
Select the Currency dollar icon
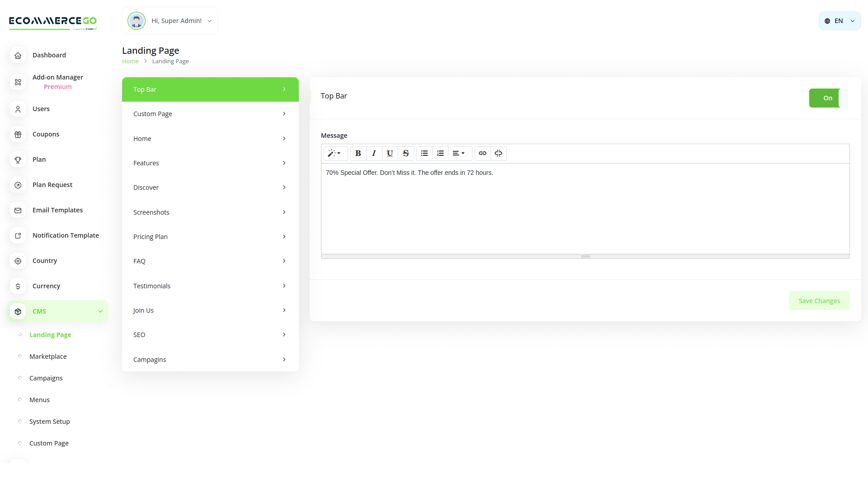[18, 286]
